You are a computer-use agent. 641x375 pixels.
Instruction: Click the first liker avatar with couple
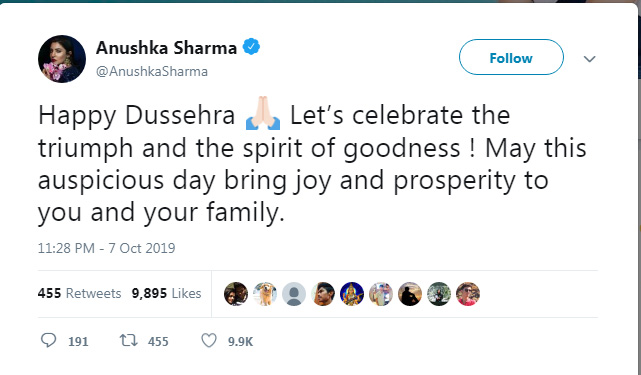click(x=236, y=294)
